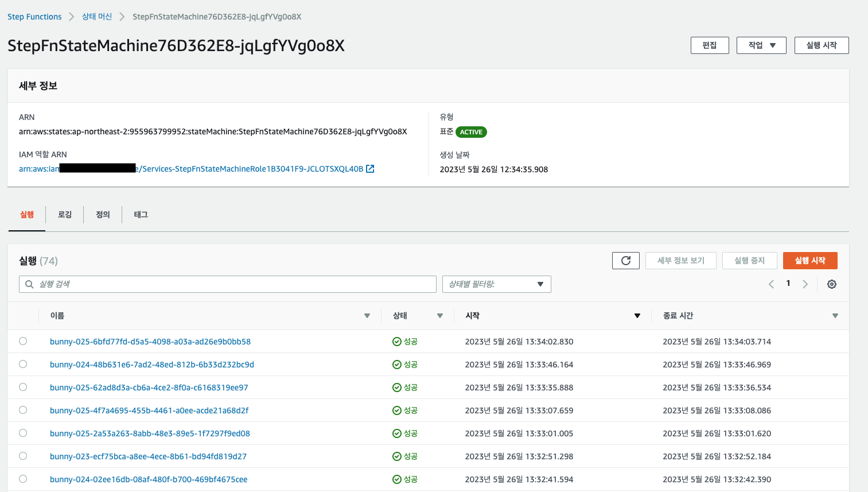Click success icon for bunny-024-48b631e6 row

click(396, 365)
